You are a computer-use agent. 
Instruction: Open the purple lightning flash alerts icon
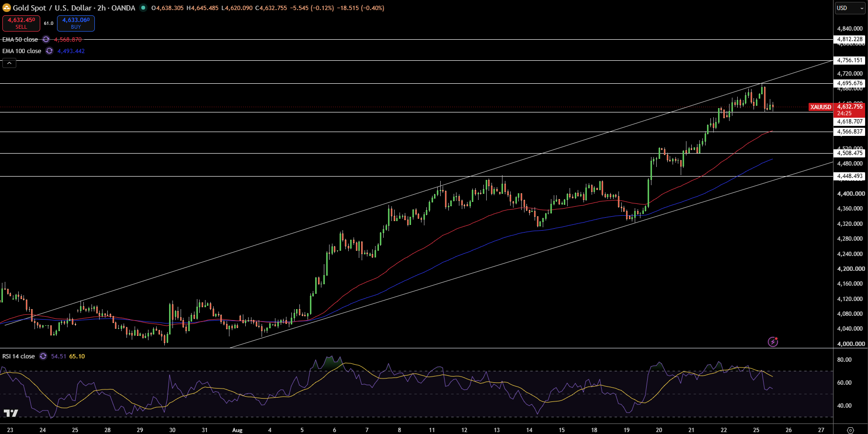(x=773, y=342)
